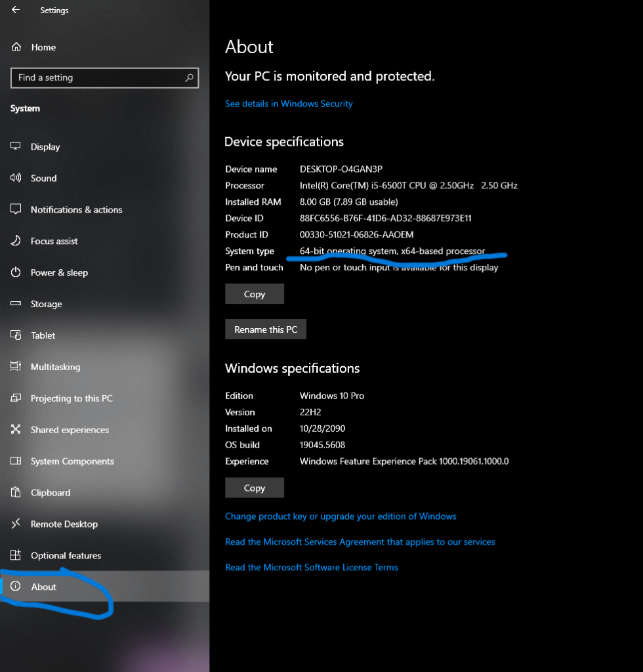Open System Components page
The image size is (643, 672).
point(104,461)
